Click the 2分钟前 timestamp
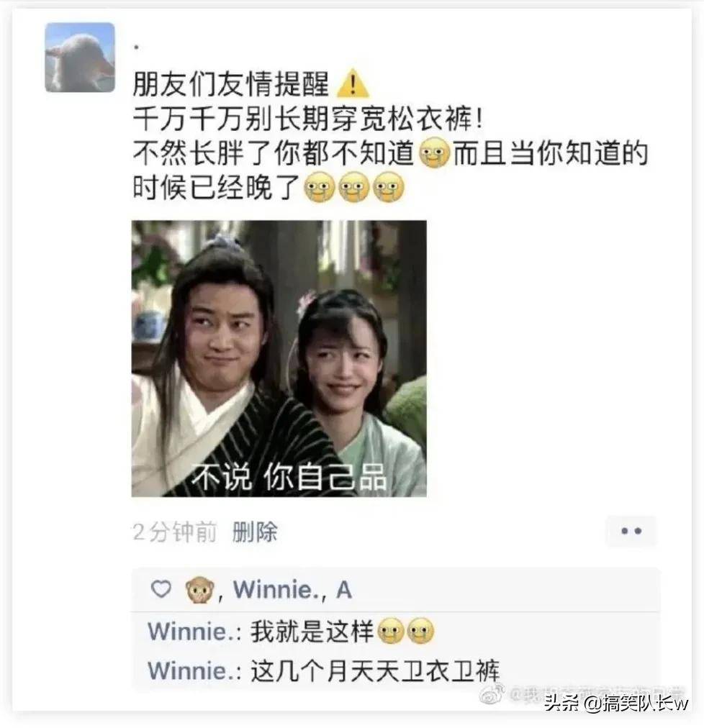Image resolution: width=704 pixels, height=728 pixels. point(175,532)
